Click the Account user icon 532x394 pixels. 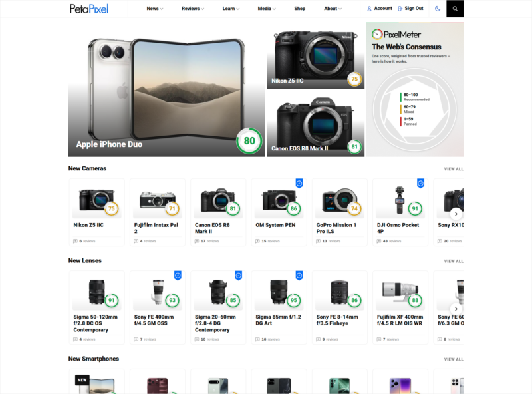(369, 9)
